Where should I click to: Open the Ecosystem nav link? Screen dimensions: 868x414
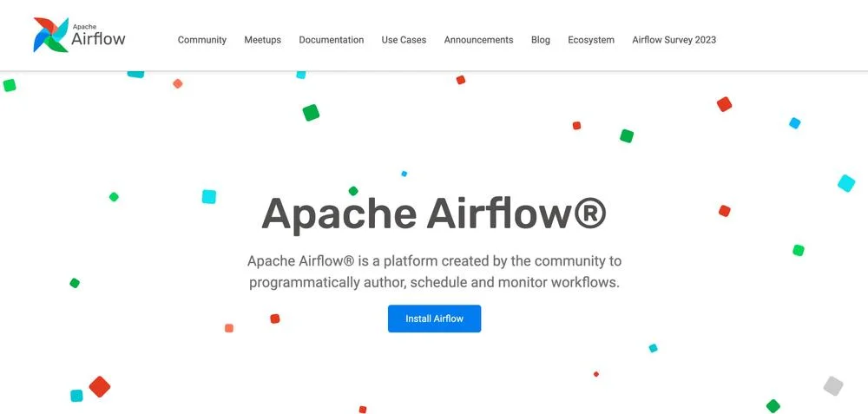coord(590,40)
